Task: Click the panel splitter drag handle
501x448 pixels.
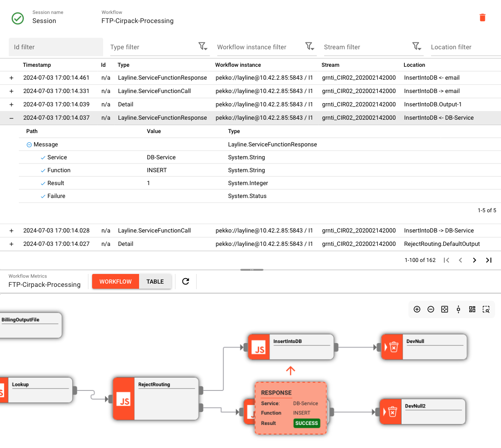Action: (x=252, y=270)
